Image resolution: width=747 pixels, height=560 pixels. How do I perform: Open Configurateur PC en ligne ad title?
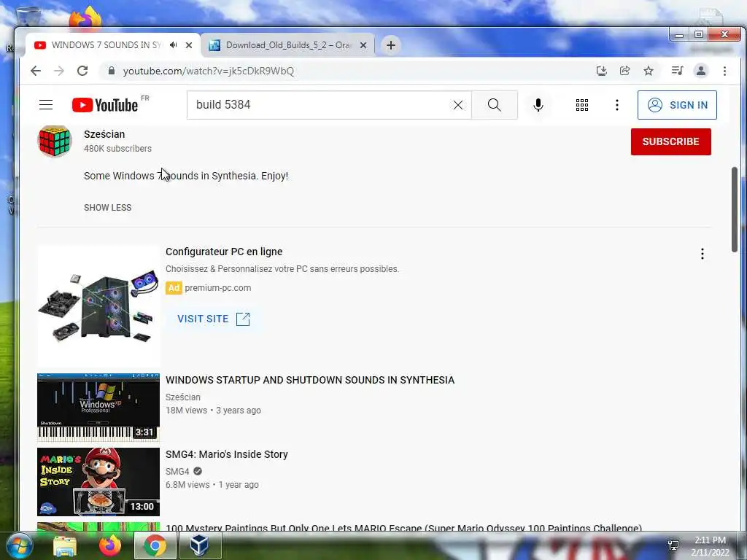click(224, 252)
